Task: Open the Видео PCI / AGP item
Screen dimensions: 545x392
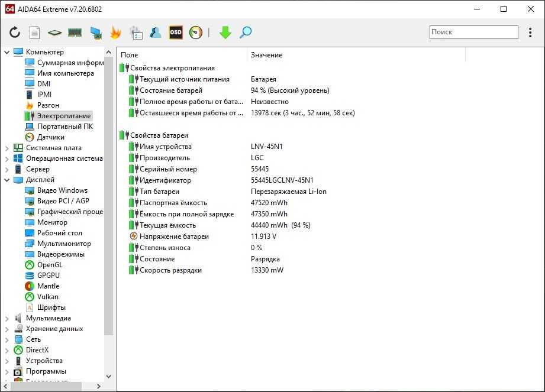Action: (x=57, y=201)
